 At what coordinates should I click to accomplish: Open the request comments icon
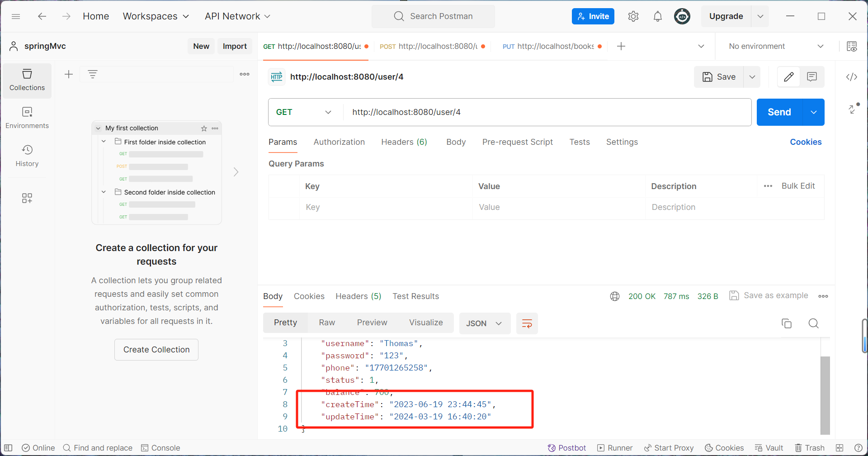click(812, 77)
